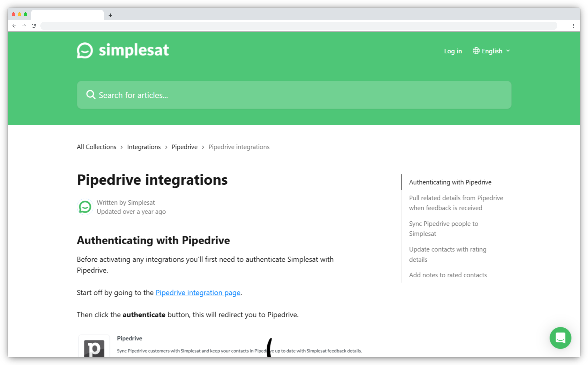Expand the browser kebab menu
The width and height of the screenshot is (588, 365).
pos(574,26)
